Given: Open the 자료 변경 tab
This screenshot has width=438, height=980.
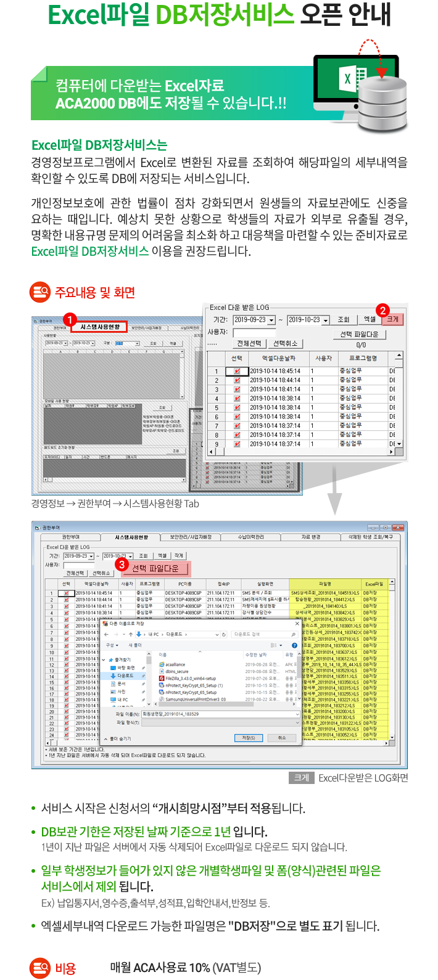Looking at the screenshot, I should coord(311,537).
